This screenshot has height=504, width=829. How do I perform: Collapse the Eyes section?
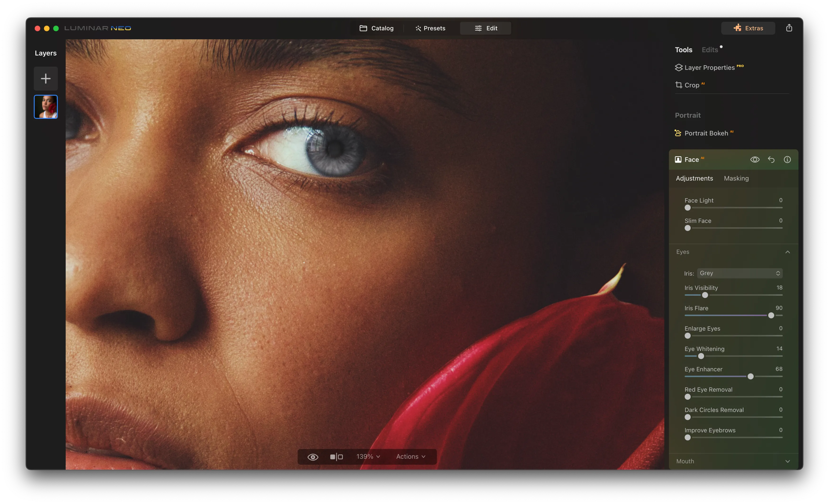point(787,252)
